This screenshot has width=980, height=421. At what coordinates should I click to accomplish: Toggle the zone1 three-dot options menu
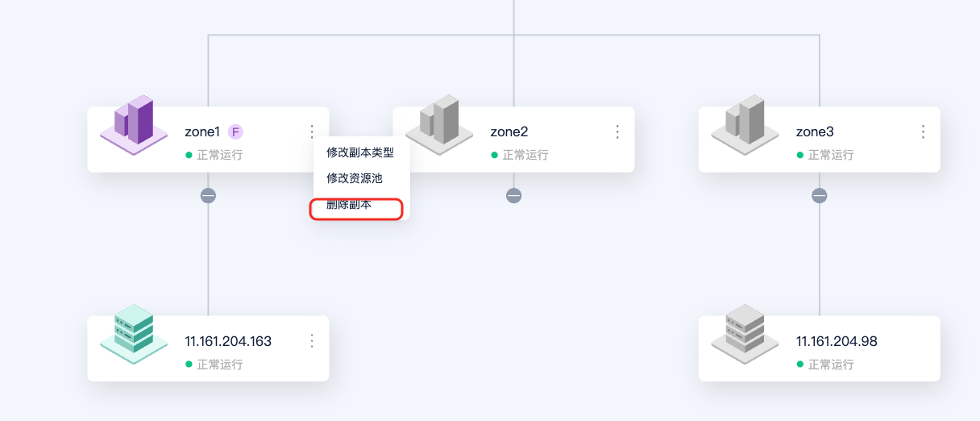pos(312,131)
